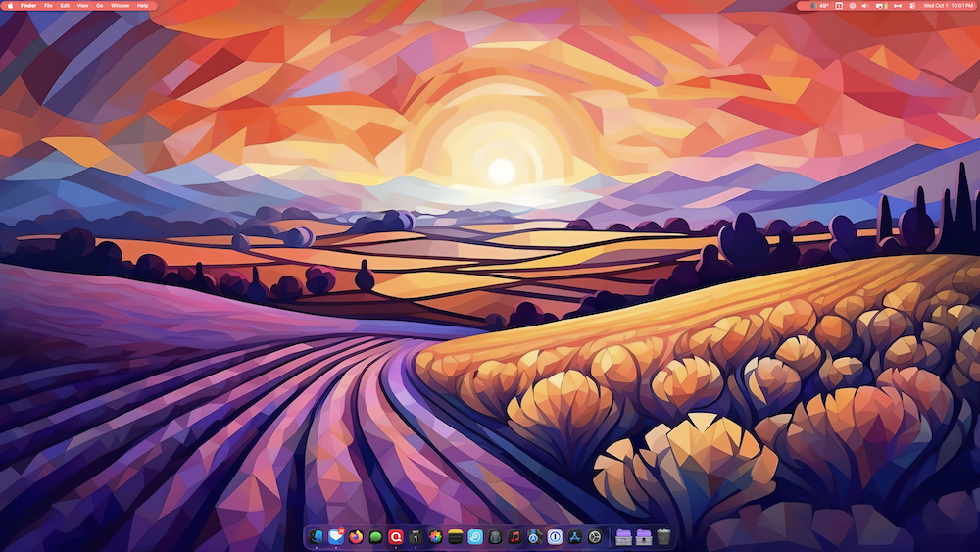
Task: Click the circular status icon in menu bar
Action: tap(853, 6)
